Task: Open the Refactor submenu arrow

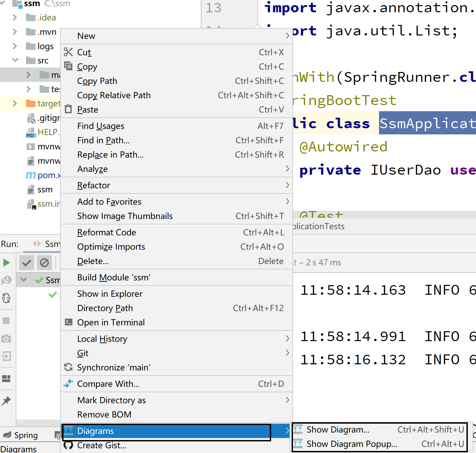Action: click(x=287, y=185)
